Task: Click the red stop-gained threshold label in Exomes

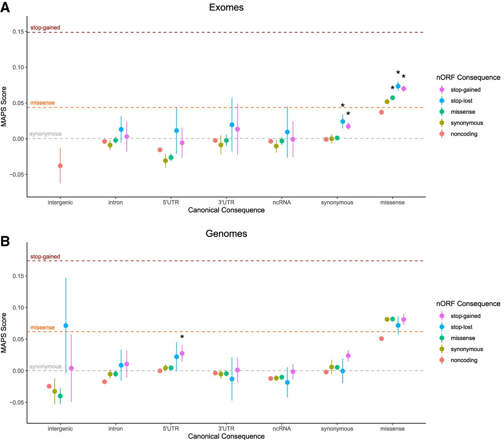Action: (45, 28)
